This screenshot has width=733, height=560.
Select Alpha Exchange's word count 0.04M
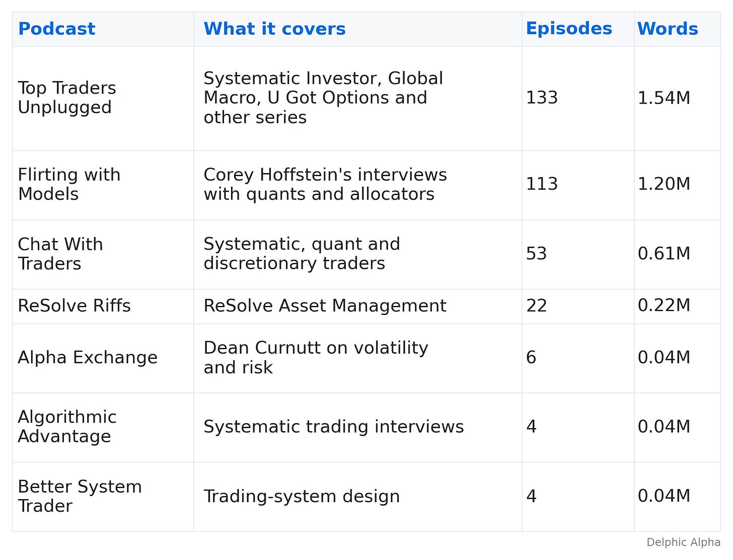[664, 358]
